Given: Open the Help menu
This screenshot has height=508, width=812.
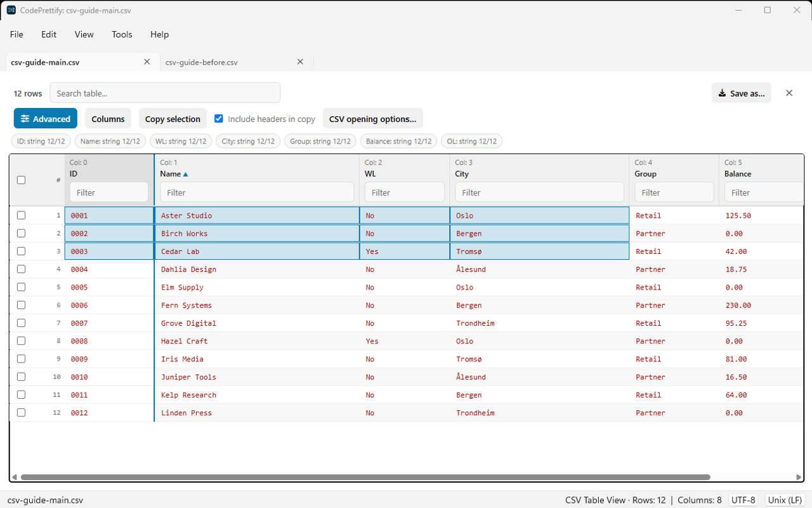Looking at the screenshot, I should pyautogui.click(x=159, y=34).
